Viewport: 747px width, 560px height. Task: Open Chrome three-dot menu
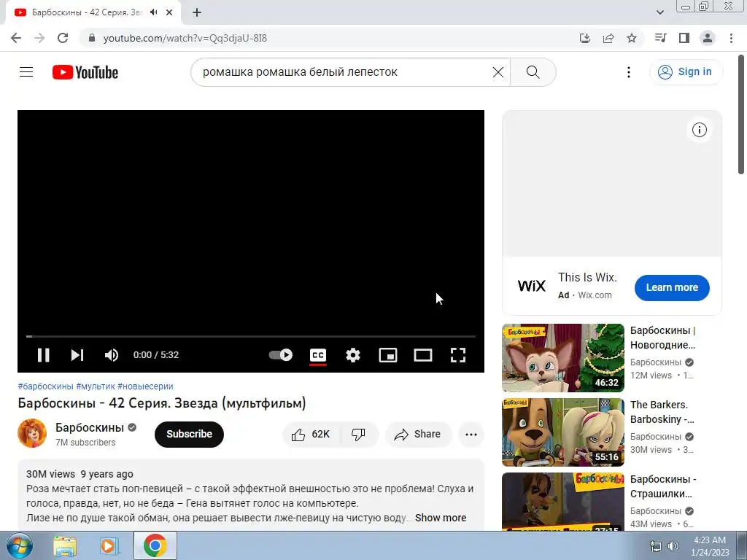coord(731,38)
